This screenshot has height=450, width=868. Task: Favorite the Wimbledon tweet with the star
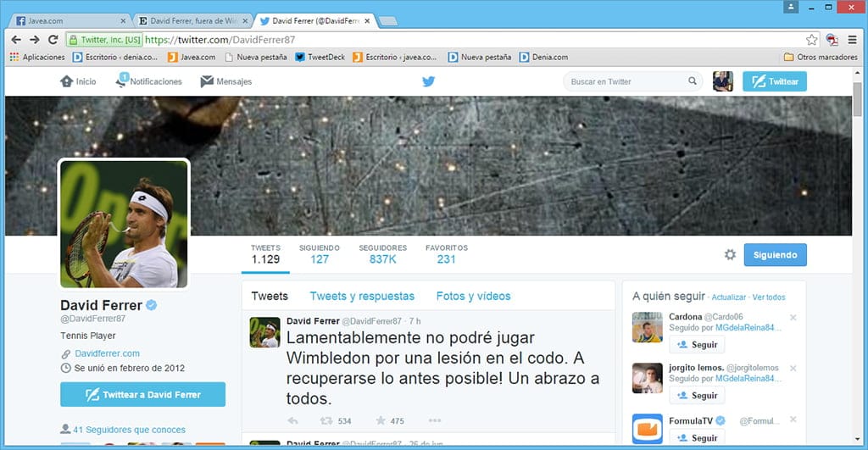click(381, 420)
